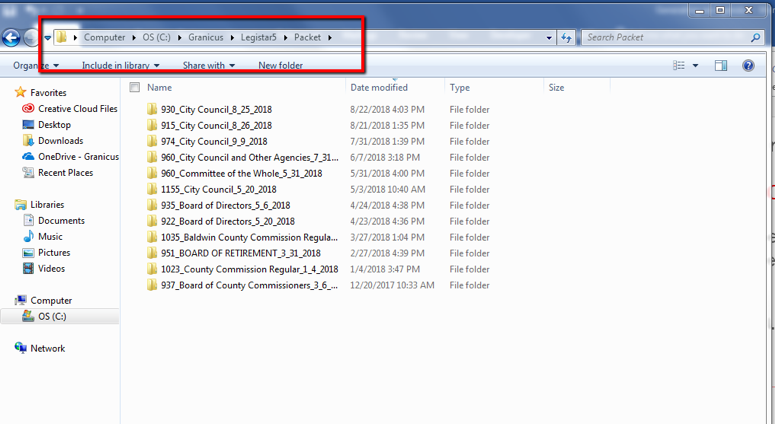This screenshot has width=775, height=424.
Task: Click folder icon of 1035_Baldwin County Commission
Action: (152, 237)
